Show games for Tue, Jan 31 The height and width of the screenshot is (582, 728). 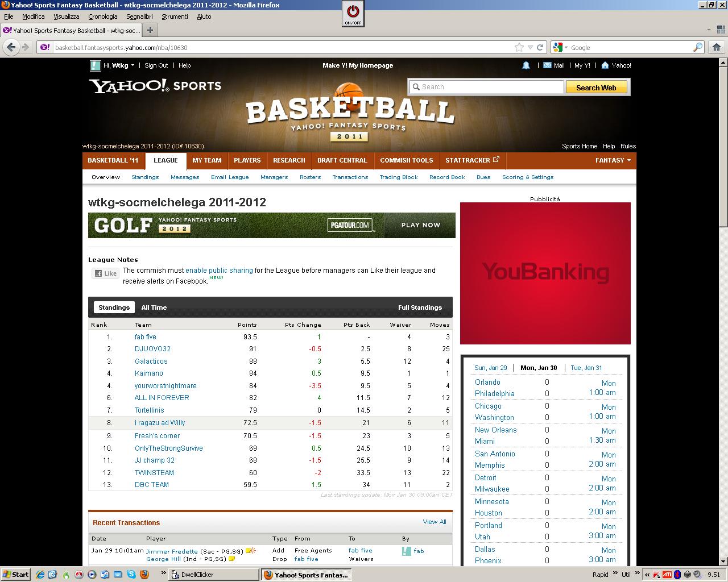click(586, 368)
